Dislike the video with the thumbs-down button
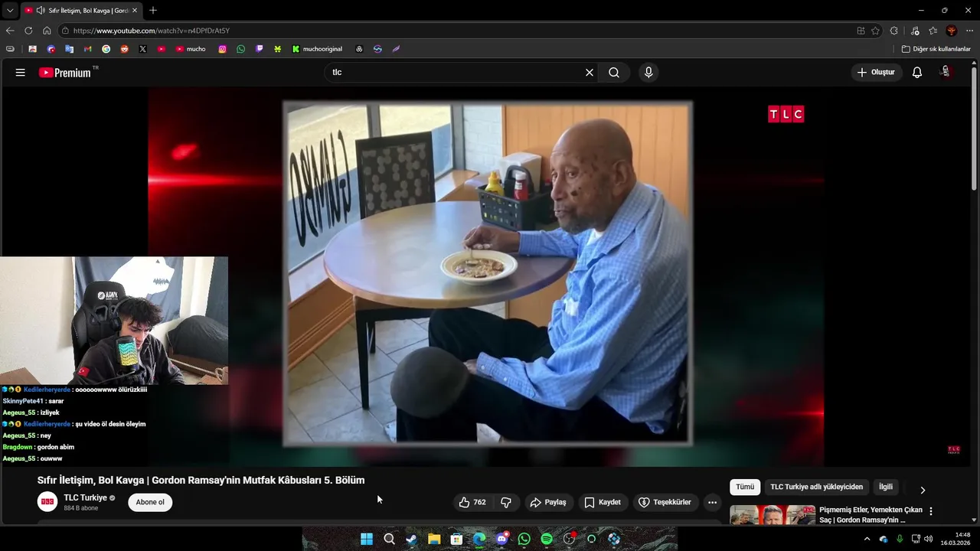The height and width of the screenshot is (551, 980). pos(506,502)
